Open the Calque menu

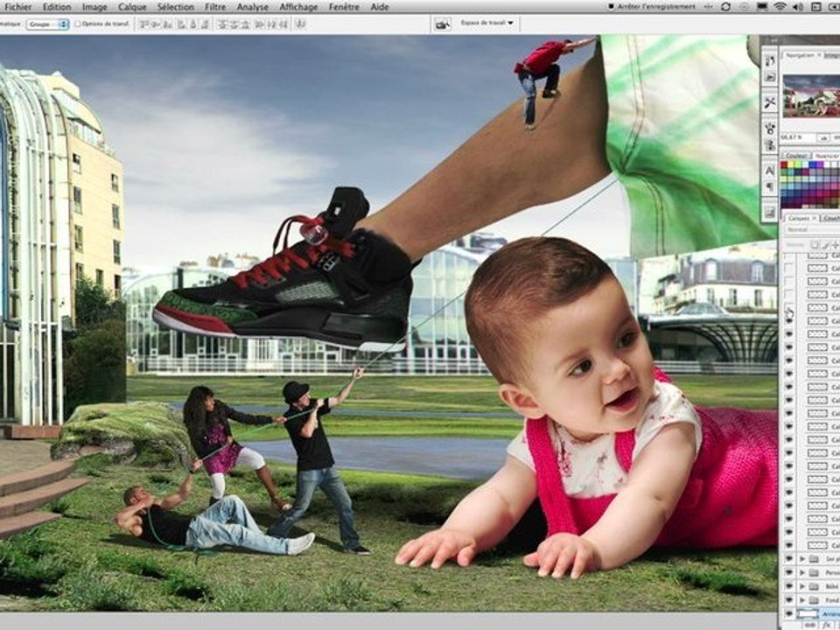[132, 7]
